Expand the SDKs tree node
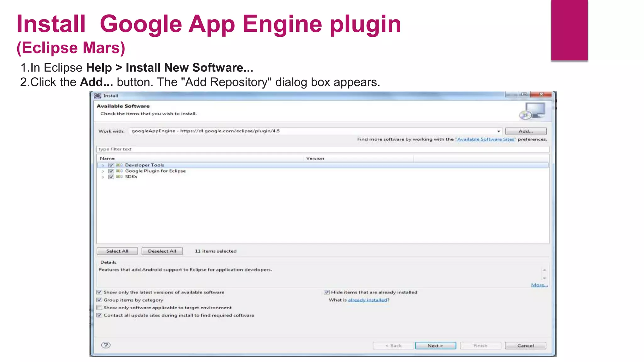Screen dimensions: 644x362 [x=103, y=177]
